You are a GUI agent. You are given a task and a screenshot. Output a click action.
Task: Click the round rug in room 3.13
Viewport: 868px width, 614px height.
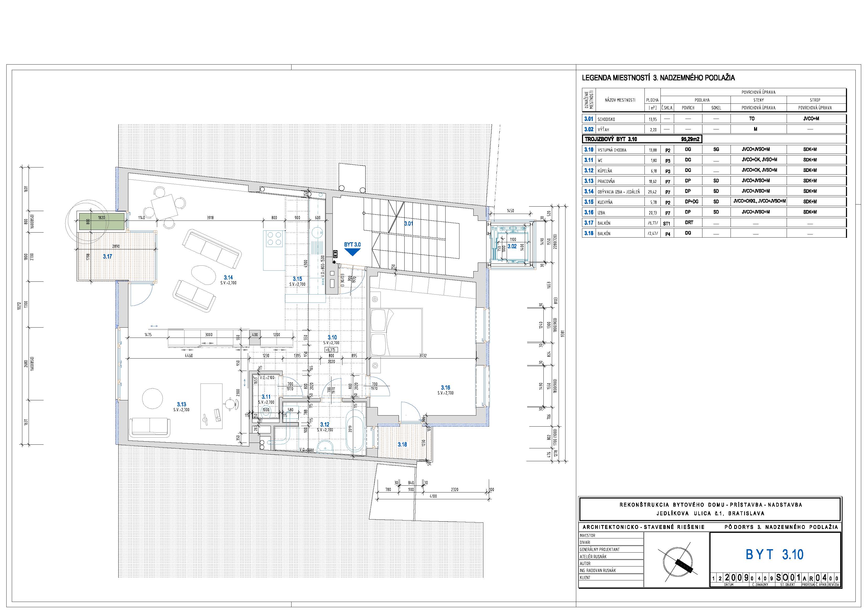[153, 399]
